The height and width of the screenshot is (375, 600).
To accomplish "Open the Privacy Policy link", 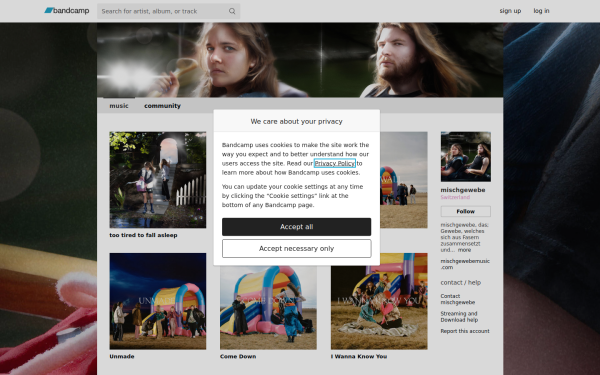I will point(334,163).
